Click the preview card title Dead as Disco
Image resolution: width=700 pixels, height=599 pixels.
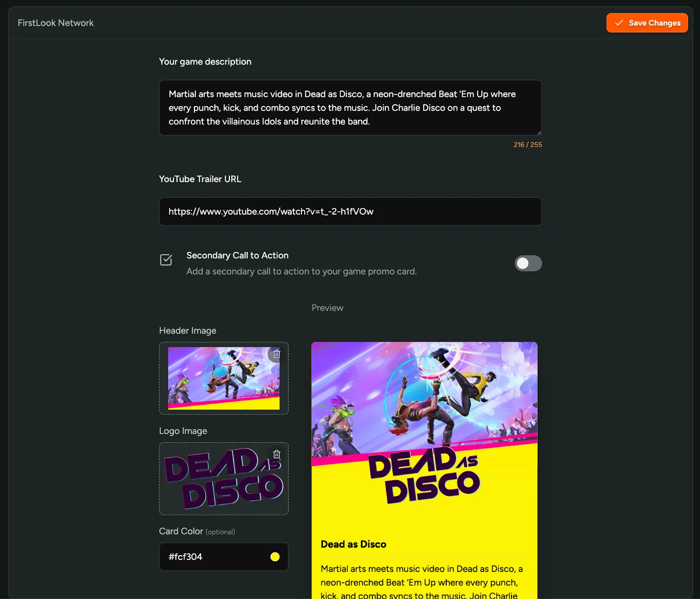tap(353, 544)
